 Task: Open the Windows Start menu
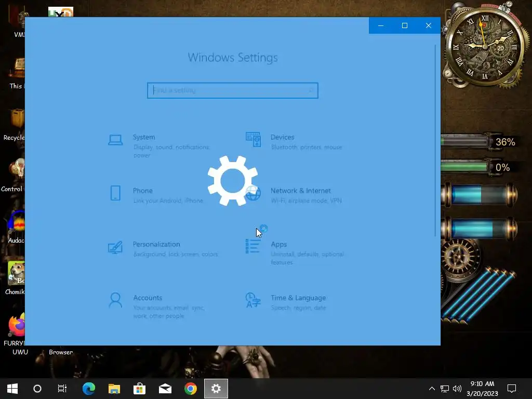pos(12,389)
